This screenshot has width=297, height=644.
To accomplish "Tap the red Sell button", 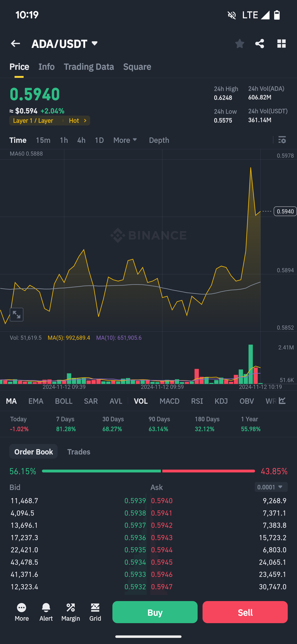I will 245,612.
